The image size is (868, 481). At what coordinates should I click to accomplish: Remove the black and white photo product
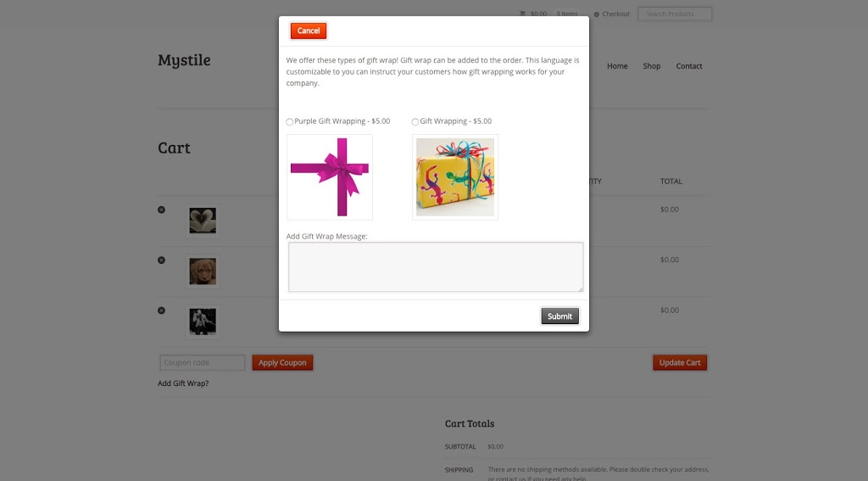click(x=161, y=310)
